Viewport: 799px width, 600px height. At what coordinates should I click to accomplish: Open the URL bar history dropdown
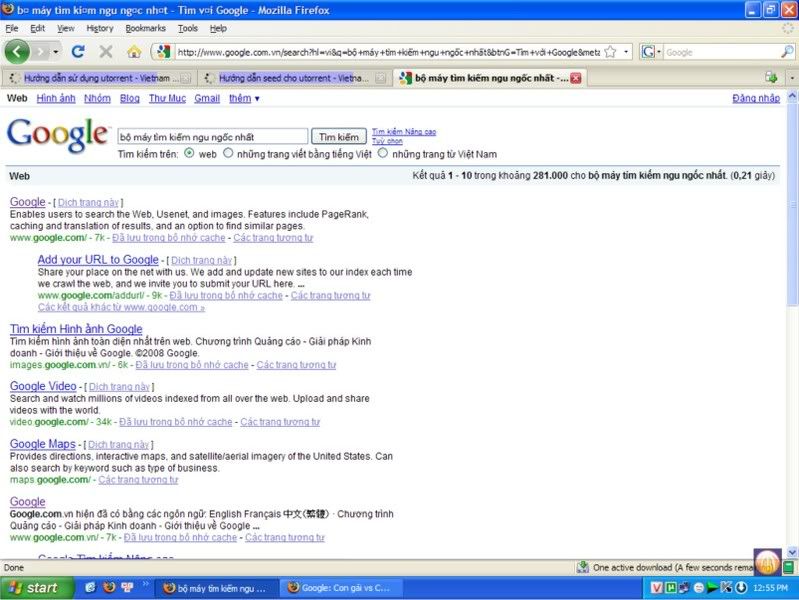pos(626,51)
